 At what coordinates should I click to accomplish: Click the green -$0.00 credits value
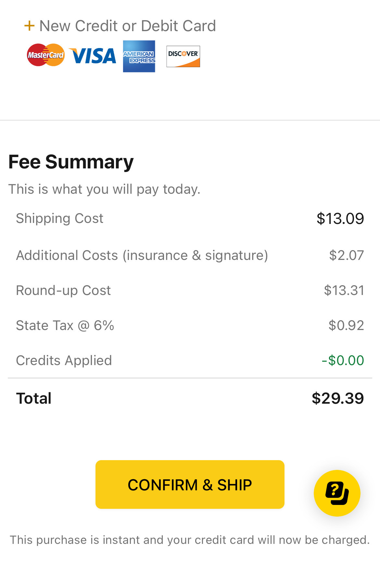(x=343, y=361)
